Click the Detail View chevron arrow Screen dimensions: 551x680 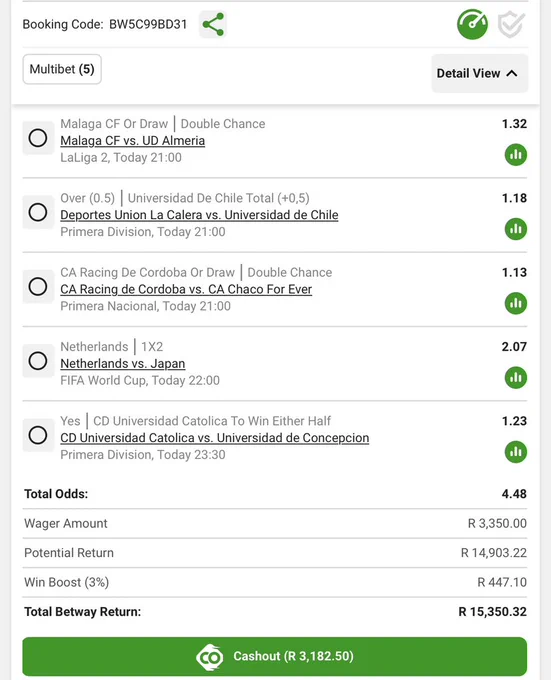pos(512,73)
